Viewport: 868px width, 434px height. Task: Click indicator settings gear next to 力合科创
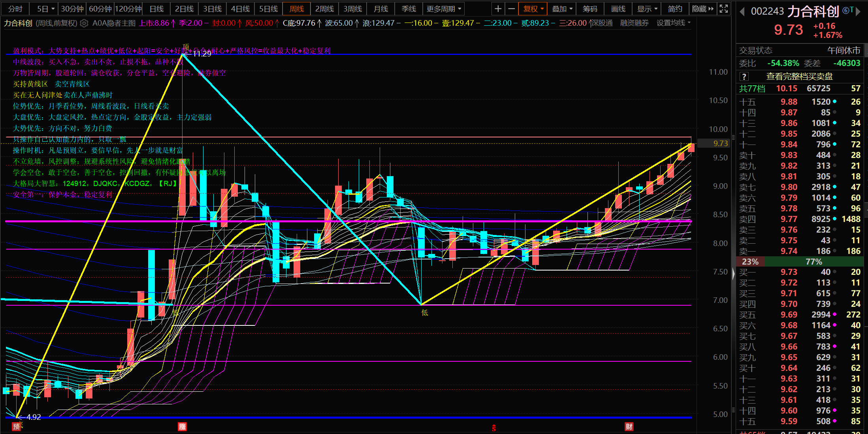84,23
